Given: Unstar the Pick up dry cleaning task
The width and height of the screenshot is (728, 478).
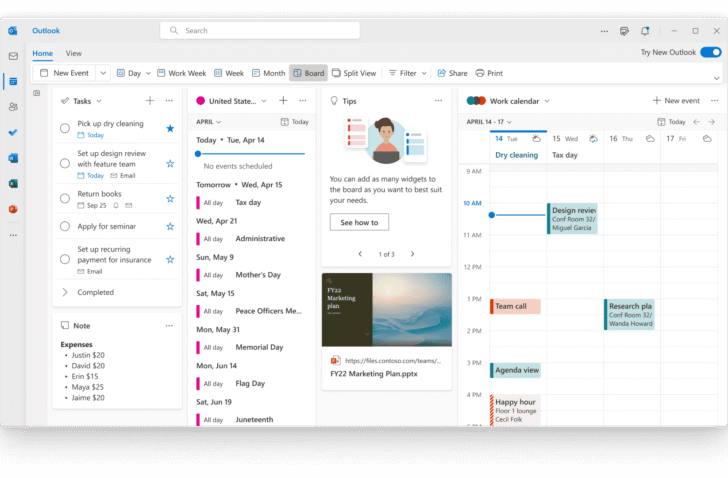Looking at the screenshot, I should (x=170, y=129).
